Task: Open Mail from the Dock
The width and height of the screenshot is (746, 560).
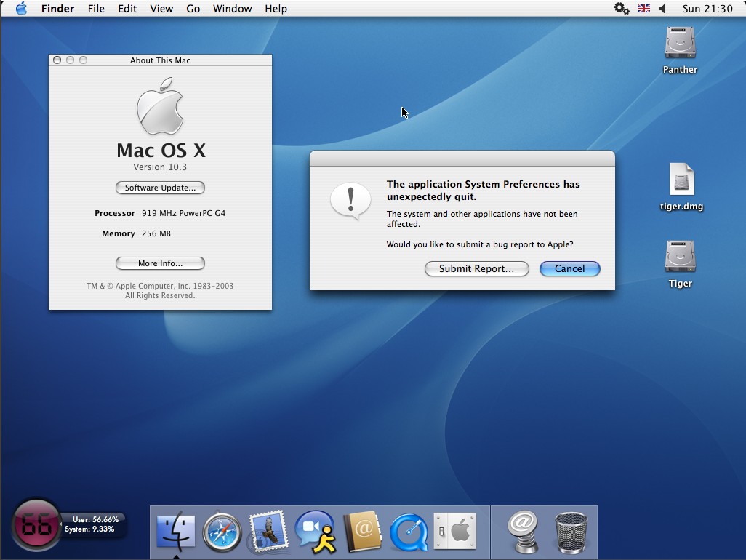Action: click(x=268, y=531)
